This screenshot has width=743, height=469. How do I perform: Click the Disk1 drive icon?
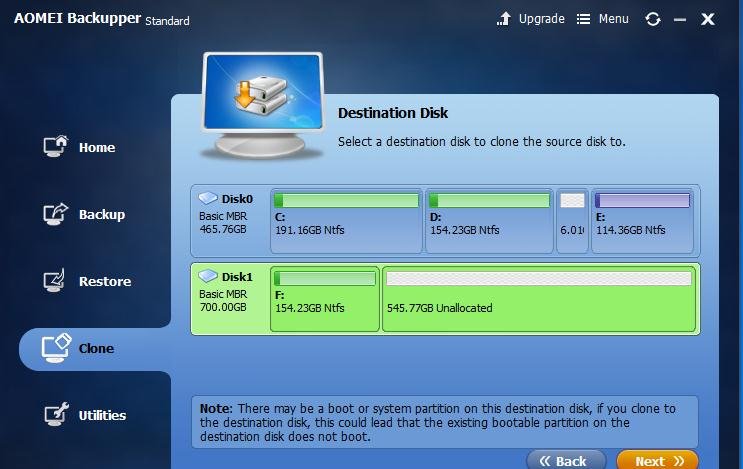[x=208, y=276]
